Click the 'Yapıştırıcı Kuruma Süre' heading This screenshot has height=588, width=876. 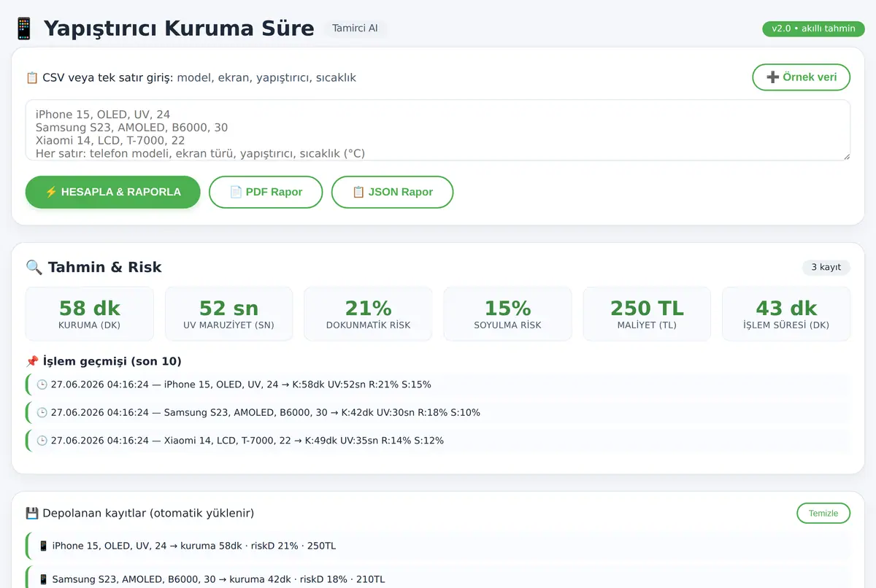[179, 28]
